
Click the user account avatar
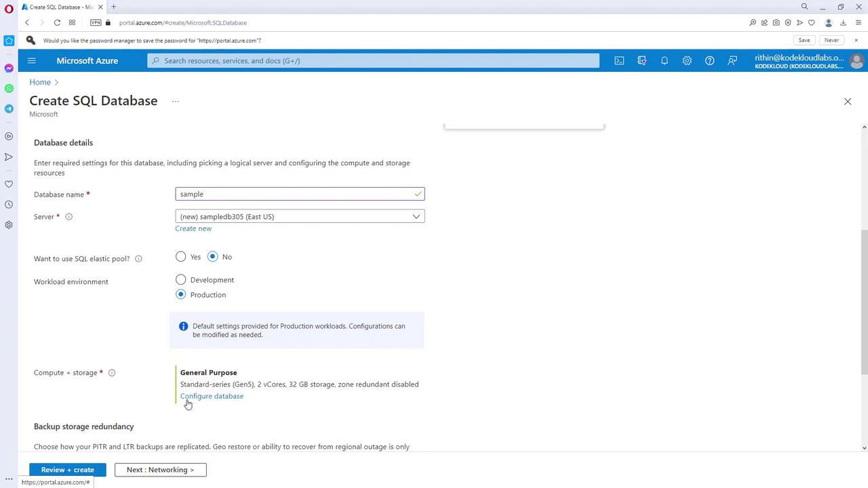click(856, 61)
